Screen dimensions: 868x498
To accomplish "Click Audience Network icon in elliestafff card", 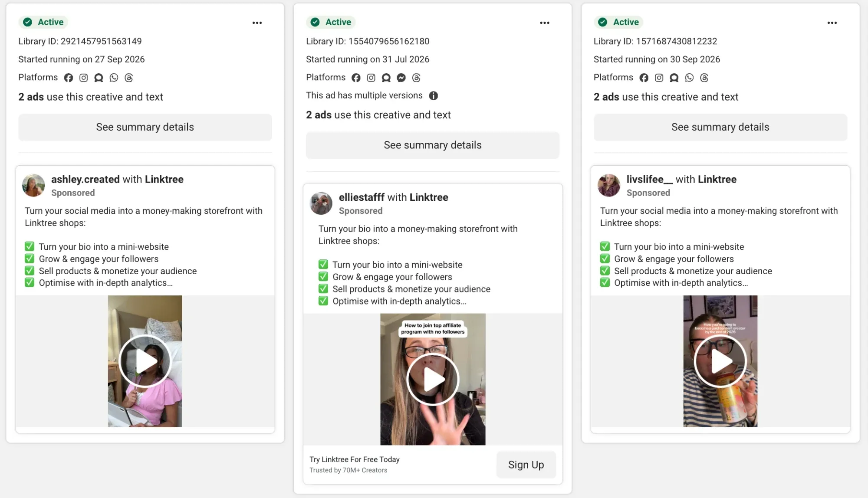I will (x=386, y=78).
